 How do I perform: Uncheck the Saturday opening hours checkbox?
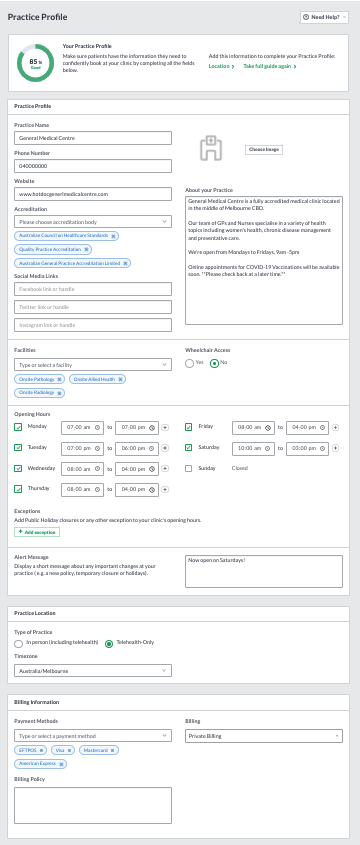189,448
